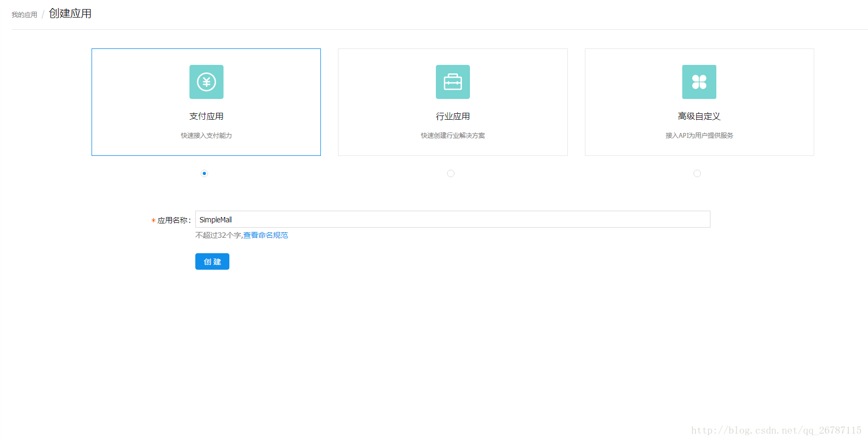Click the 行业应用 card title

[453, 117]
